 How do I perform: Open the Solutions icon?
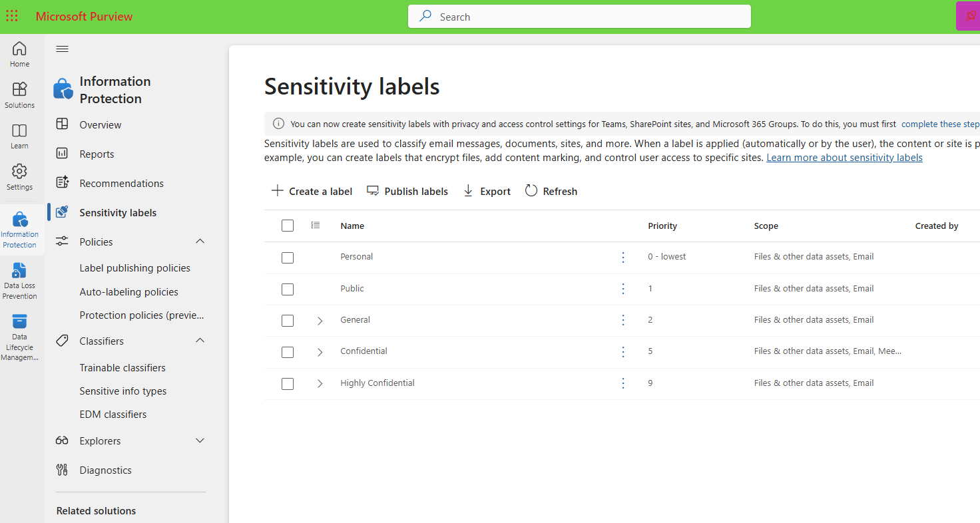pyautogui.click(x=20, y=91)
